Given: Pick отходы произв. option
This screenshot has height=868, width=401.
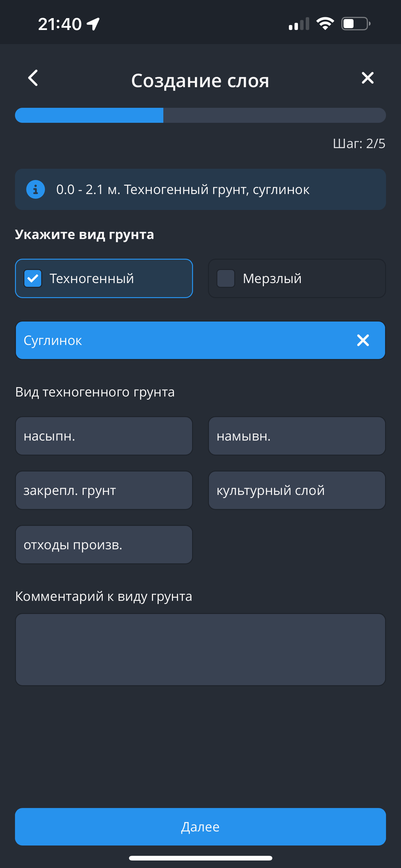Looking at the screenshot, I should click(104, 545).
